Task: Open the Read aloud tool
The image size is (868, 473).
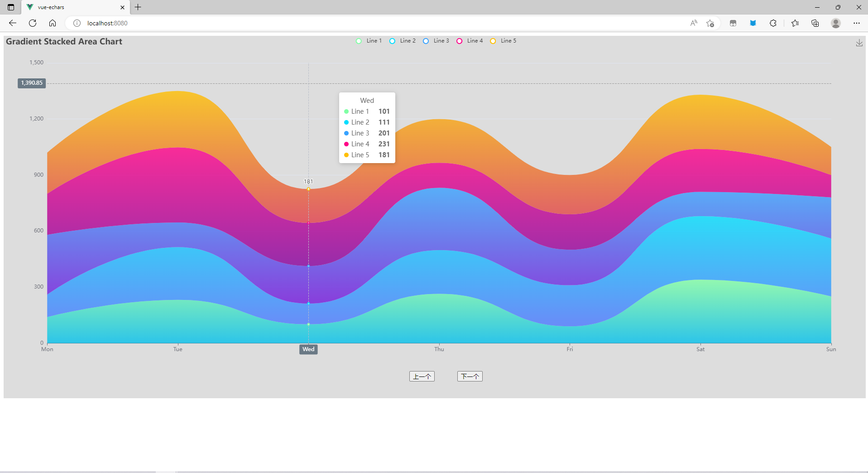Action: click(x=694, y=23)
